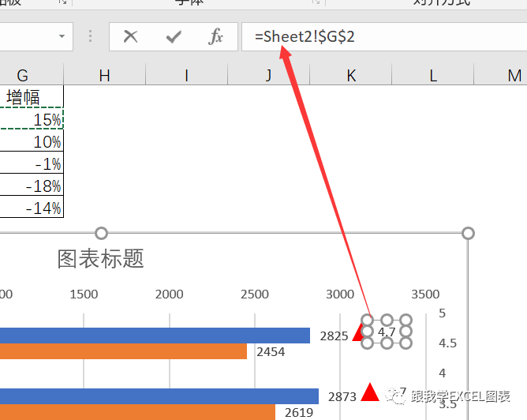The width and height of the screenshot is (527, 420).
Task: Click the 2000 horizontal axis label
Action: 169,294
